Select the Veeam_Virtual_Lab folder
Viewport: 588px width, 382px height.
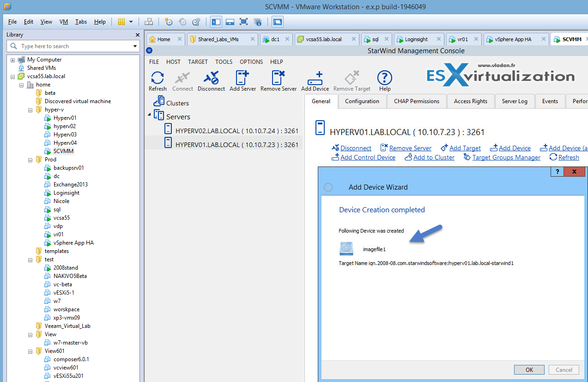point(67,326)
